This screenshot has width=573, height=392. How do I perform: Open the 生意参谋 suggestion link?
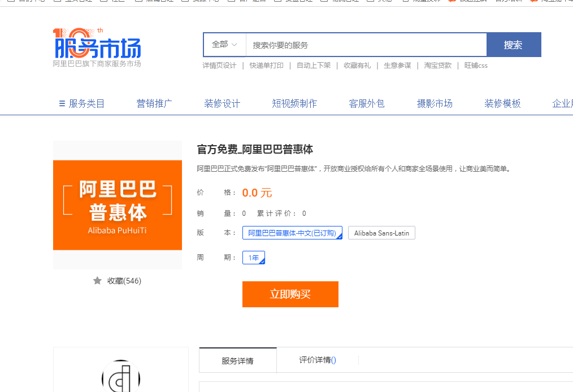tap(397, 66)
